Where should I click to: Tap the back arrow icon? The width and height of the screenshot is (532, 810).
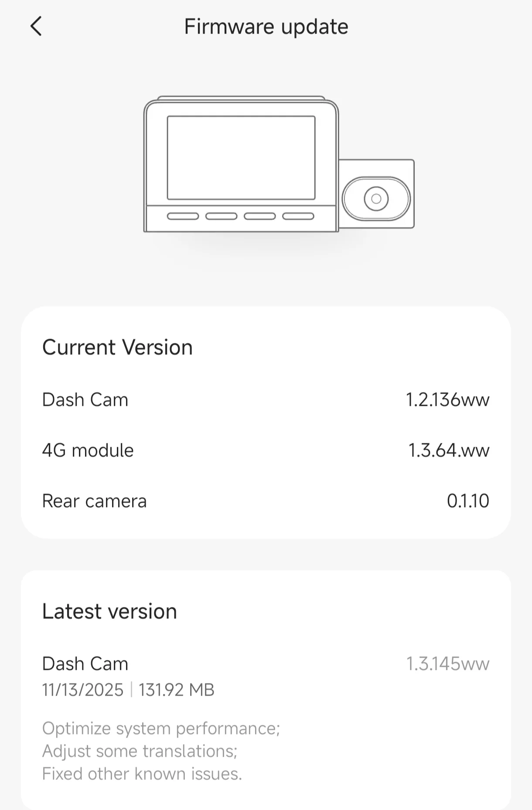(36, 26)
